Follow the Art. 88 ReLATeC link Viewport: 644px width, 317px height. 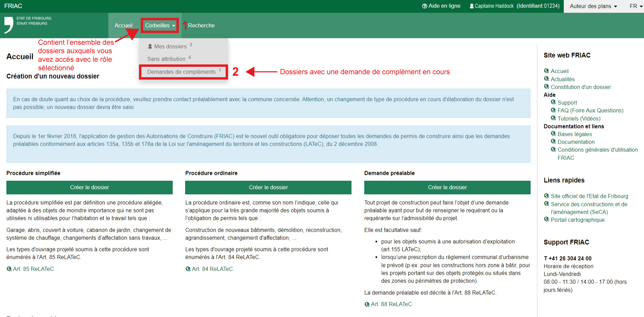pyautogui.click(x=391, y=304)
